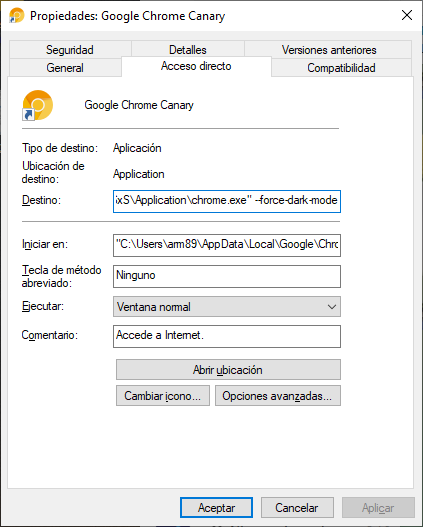This screenshot has width=423, height=527.
Task: Click the Tipo de destino label
Action: [x=60, y=148]
